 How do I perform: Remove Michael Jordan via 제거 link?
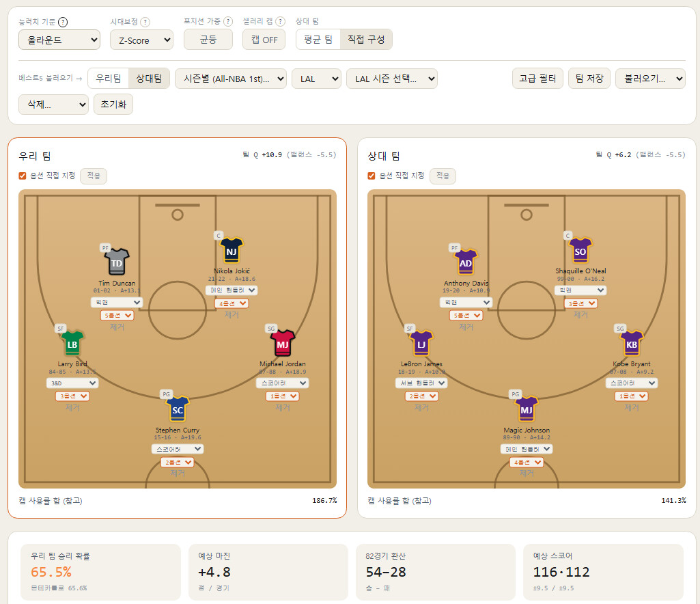(x=283, y=407)
